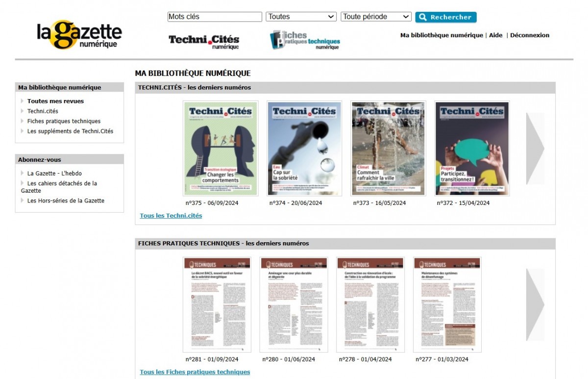
Task: Open Techni.Cités cover n°373 rafraîchir la ville
Action: (x=388, y=148)
